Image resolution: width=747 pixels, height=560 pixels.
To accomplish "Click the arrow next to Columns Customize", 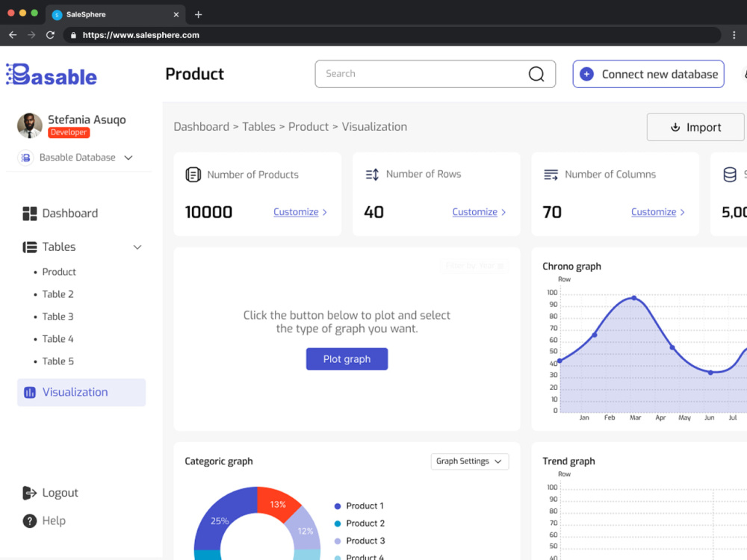I will coord(682,212).
